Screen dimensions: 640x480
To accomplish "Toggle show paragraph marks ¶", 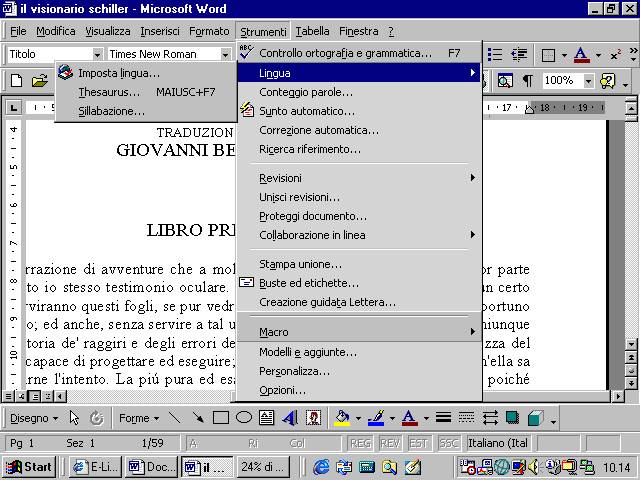I will click(x=528, y=81).
